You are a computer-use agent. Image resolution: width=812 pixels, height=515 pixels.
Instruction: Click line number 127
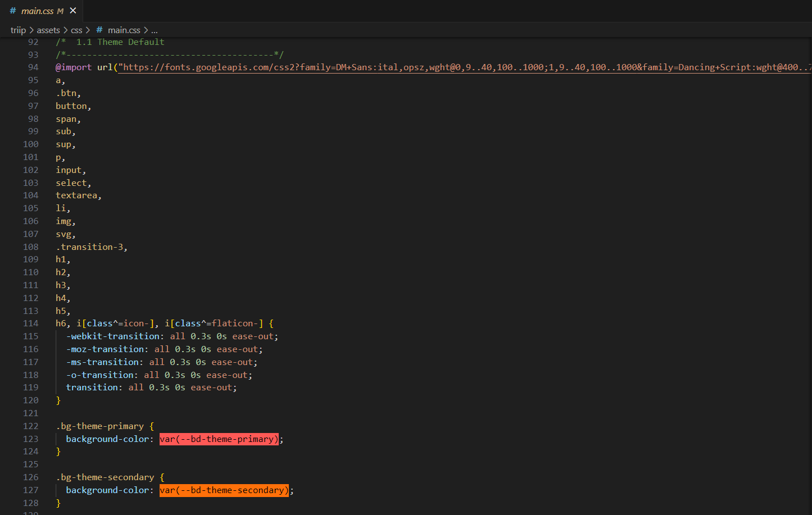click(x=31, y=490)
